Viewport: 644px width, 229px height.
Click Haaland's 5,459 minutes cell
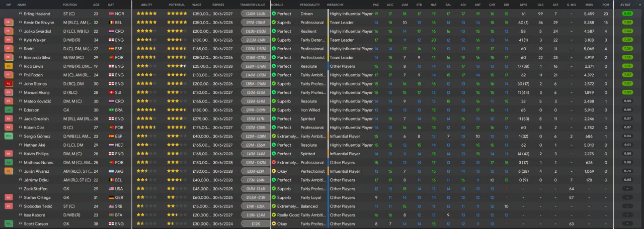[589, 14]
